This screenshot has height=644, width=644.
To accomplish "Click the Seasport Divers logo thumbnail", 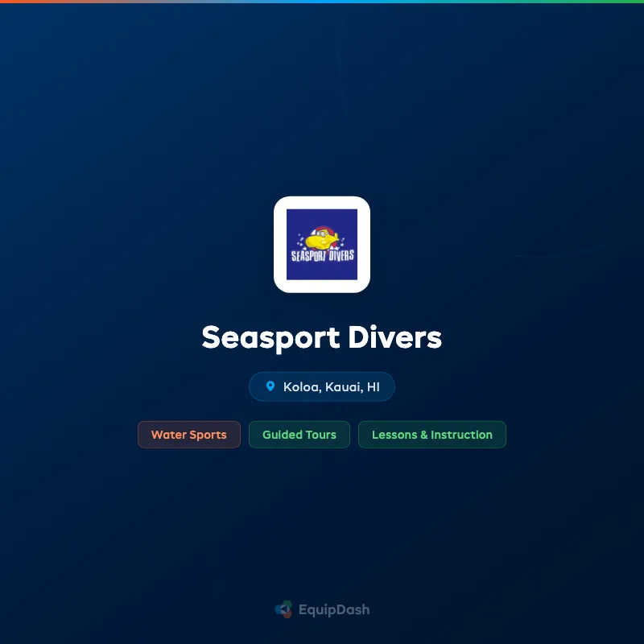I will 321,245.
